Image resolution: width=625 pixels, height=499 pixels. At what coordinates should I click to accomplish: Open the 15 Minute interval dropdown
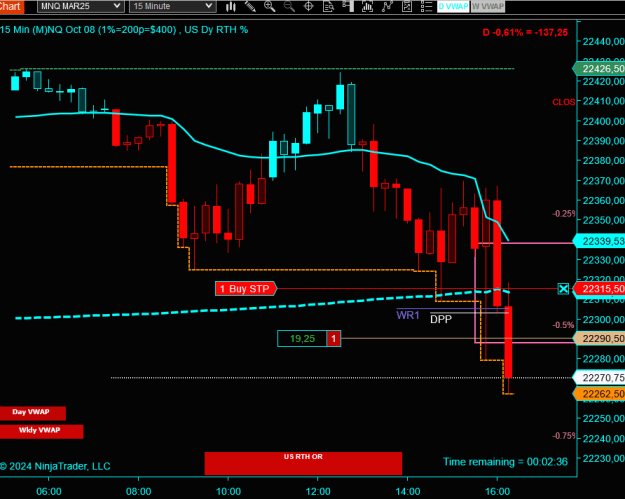(x=173, y=6)
